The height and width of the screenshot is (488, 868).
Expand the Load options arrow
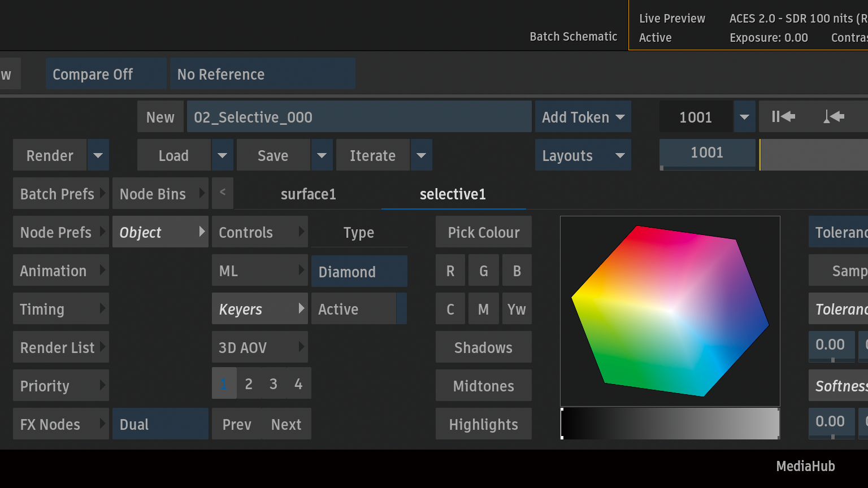coord(222,155)
